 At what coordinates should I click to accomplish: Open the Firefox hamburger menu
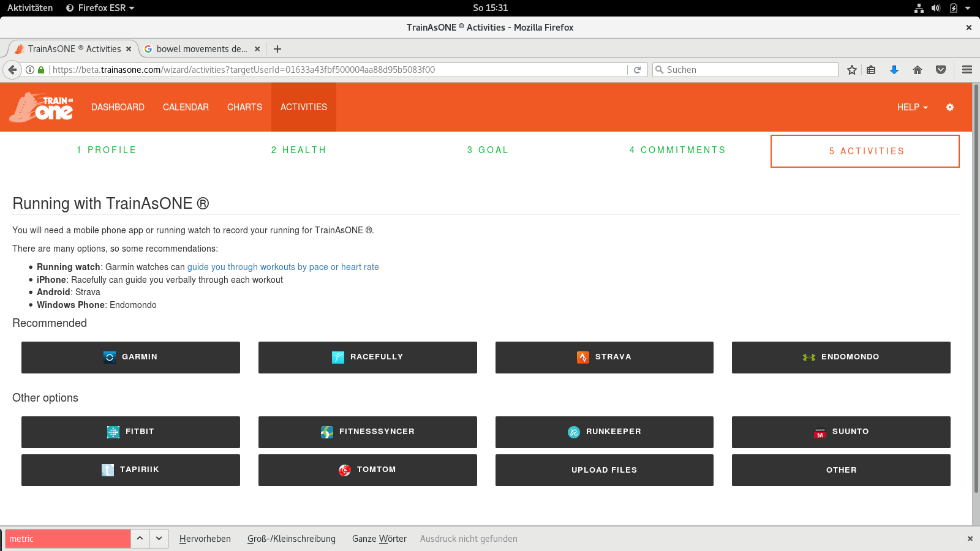[x=967, y=70]
